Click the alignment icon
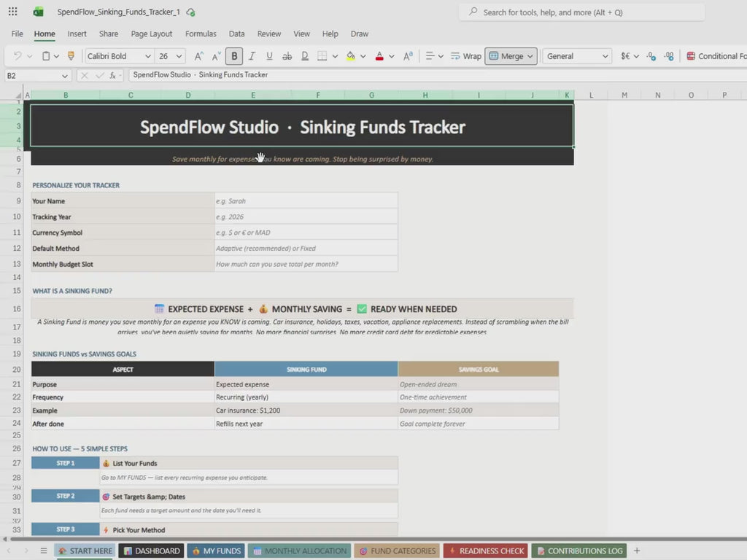Image resolution: width=747 pixels, height=560 pixels. [430, 56]
